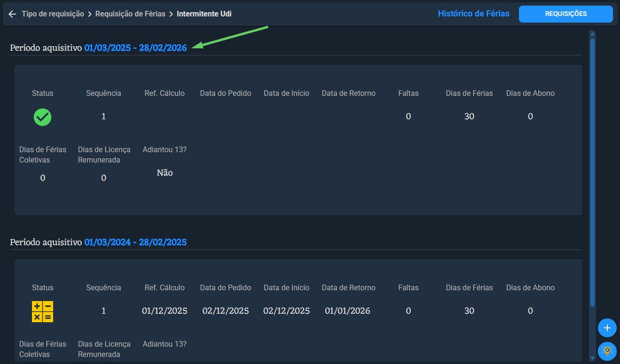Click scrollbar down arrow
620x364 pixels.
[592, 358]
